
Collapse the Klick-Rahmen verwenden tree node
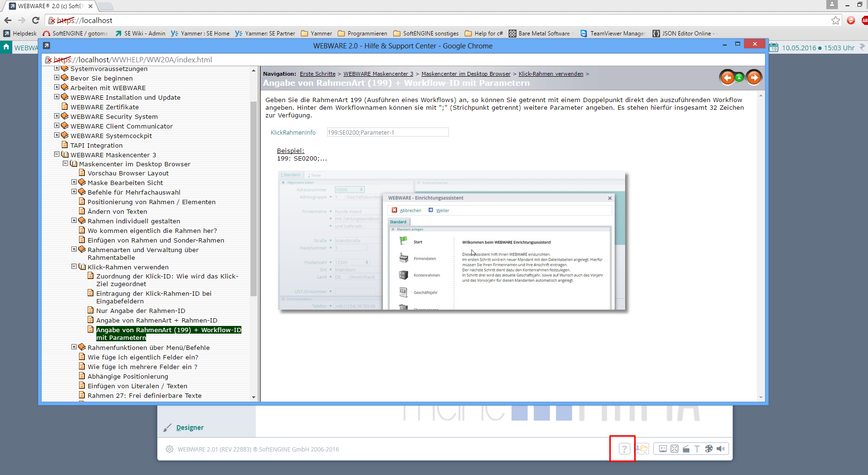tap(74, 266)
